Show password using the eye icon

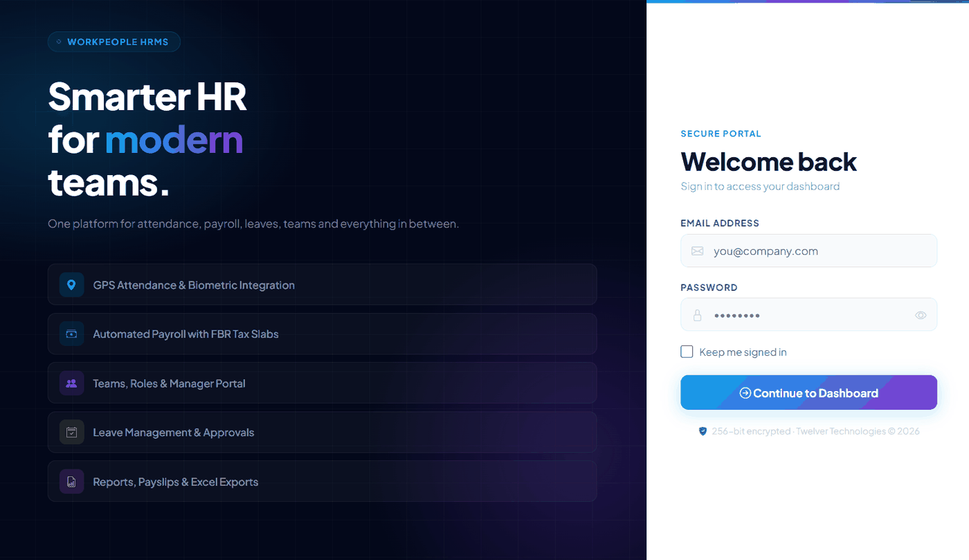[921, 315]
